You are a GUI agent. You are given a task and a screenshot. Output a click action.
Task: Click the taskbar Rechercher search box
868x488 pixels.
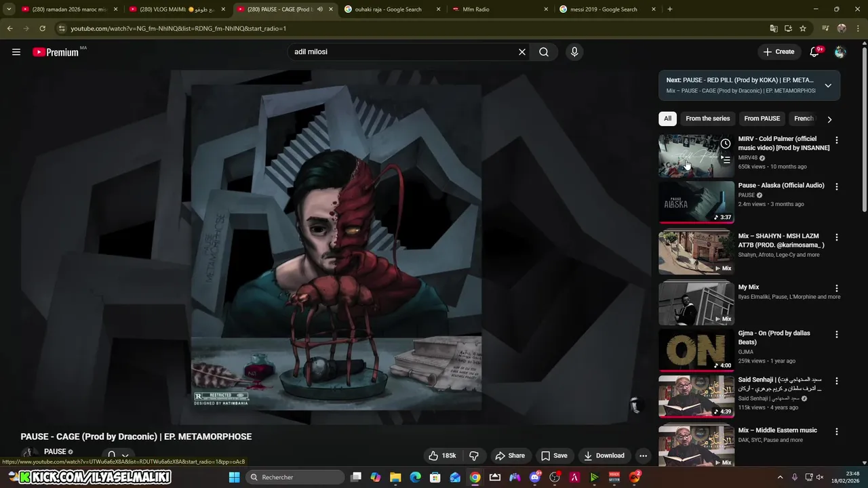tap(294, 477)
